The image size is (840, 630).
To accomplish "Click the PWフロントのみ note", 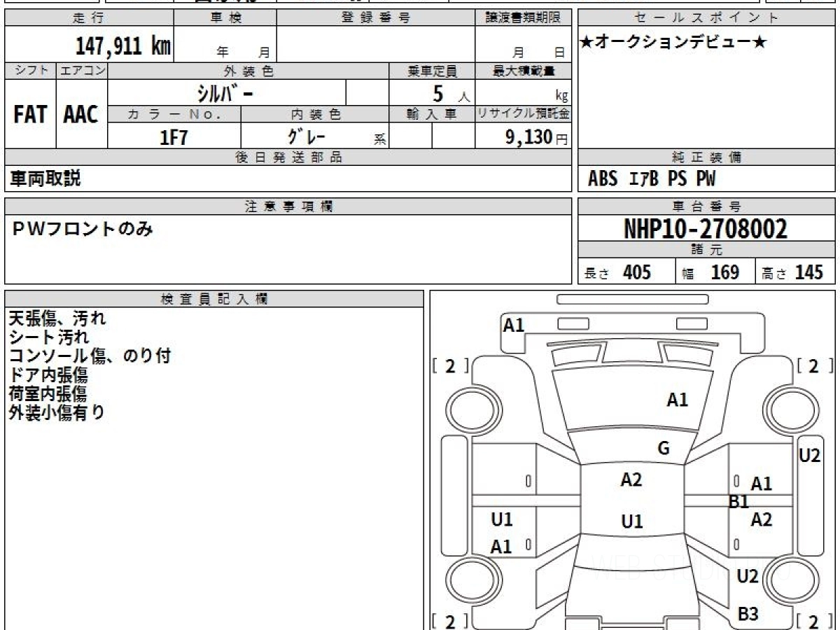I will [81, 228].
